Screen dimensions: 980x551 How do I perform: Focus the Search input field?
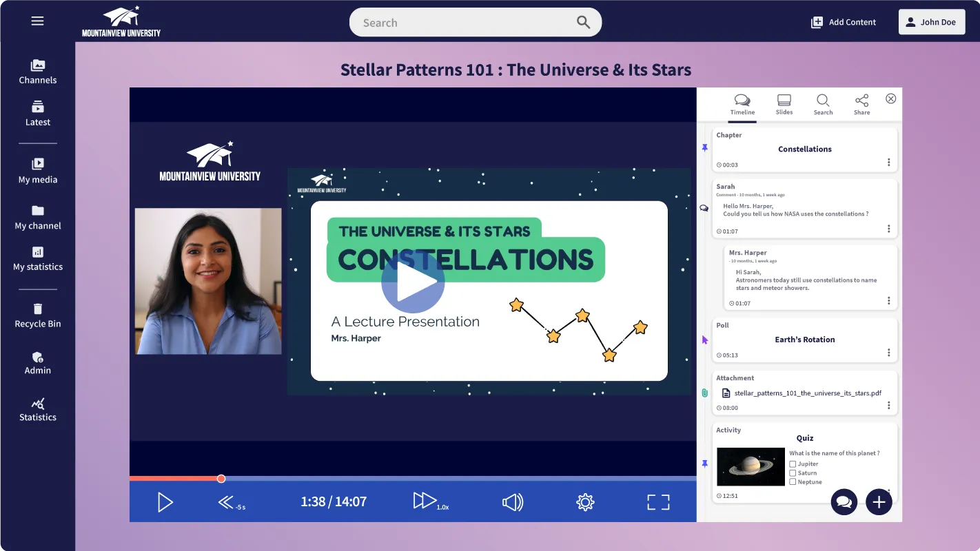pos(476,22)
